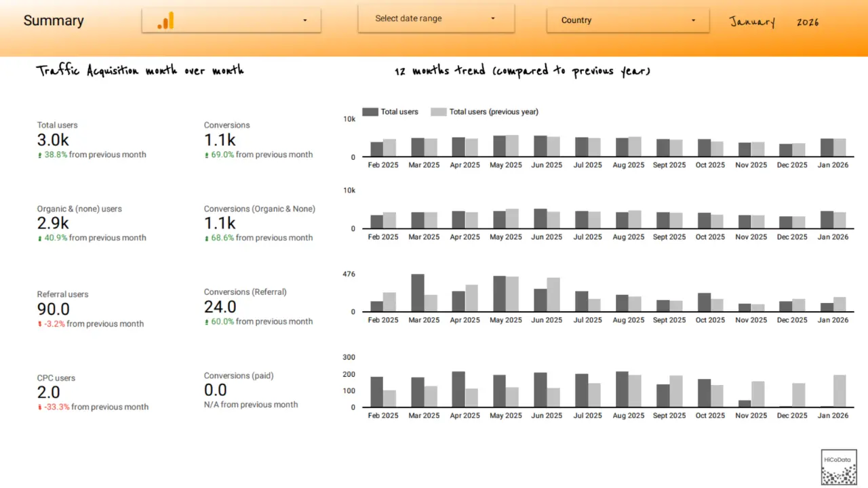Click the January 2026 handwritten date label
The image size is (868, 488).
[774, 22]
